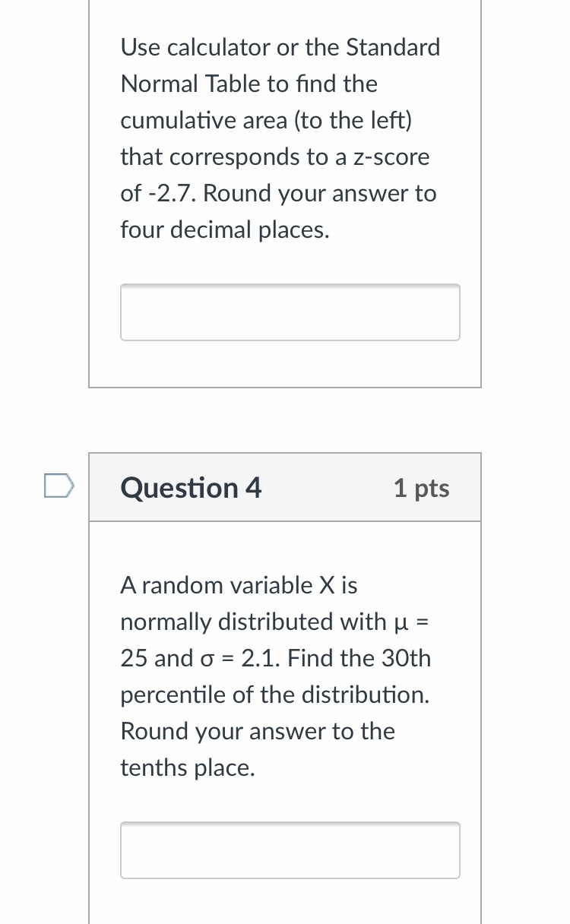Click the 'Round your answer to the' line

[258, 731]
